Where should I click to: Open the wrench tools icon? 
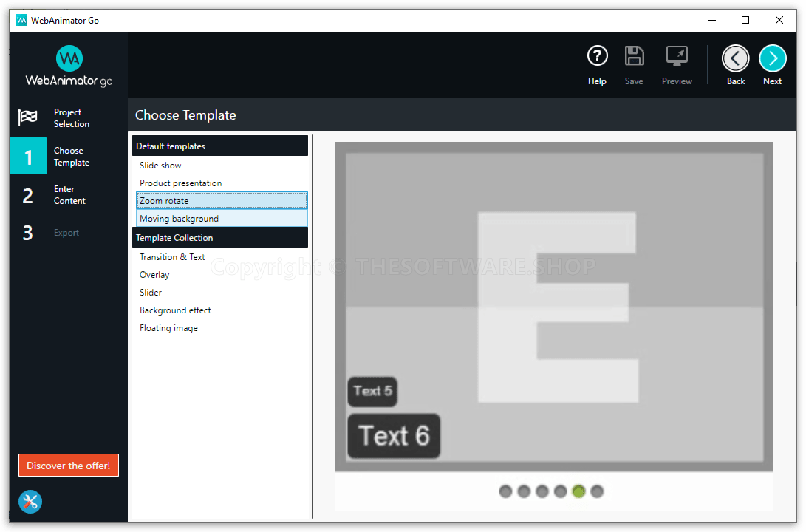pyautogui.click(x=30, y=502)
